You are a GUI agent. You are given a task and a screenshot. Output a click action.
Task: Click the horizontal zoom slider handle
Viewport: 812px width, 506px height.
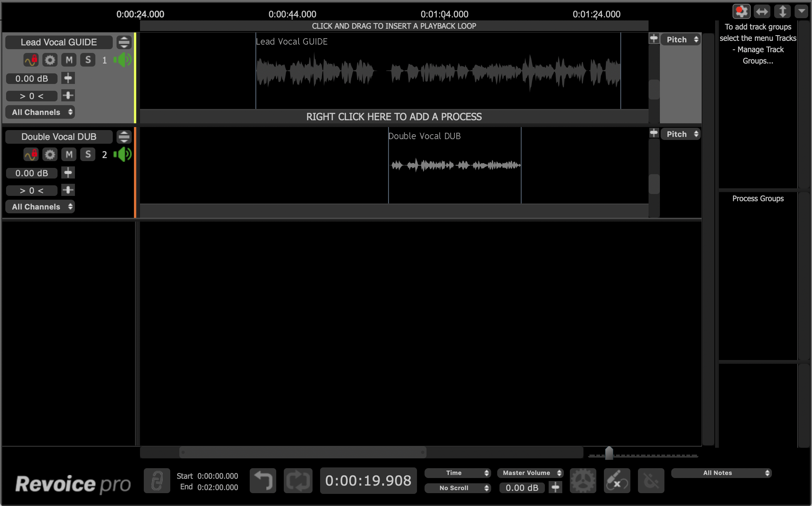pyautogui.click(x=609, y=453)
